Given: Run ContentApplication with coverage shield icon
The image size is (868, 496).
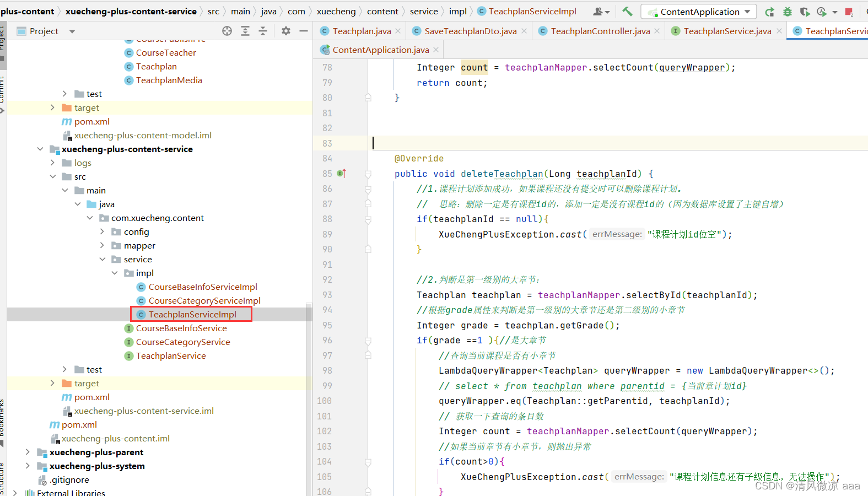Looking at the screenshot, I should [805, 12].
